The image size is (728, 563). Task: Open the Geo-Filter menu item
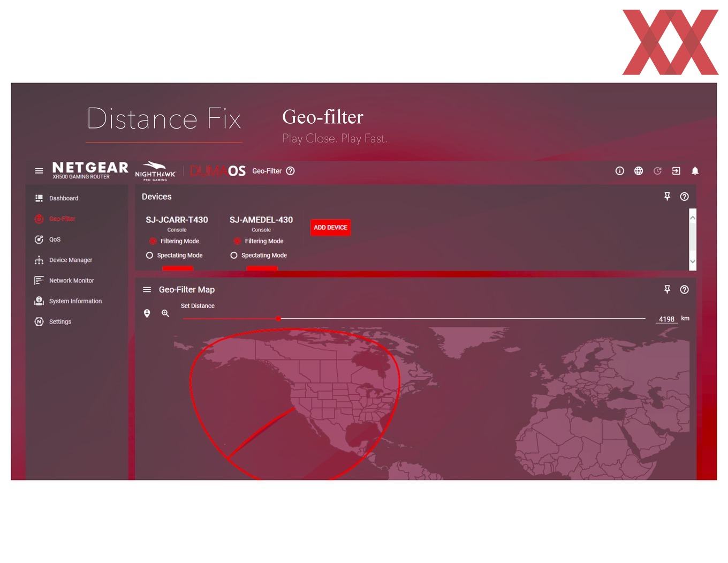[x=62, y=219]
